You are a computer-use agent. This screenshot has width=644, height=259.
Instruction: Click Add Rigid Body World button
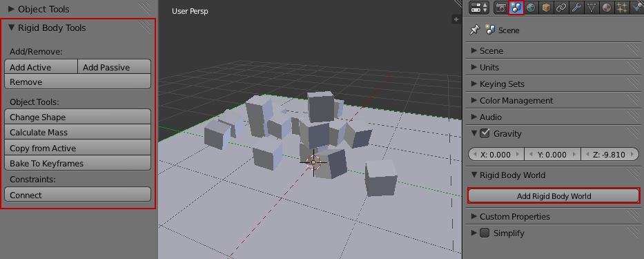[x=554, y=195]
